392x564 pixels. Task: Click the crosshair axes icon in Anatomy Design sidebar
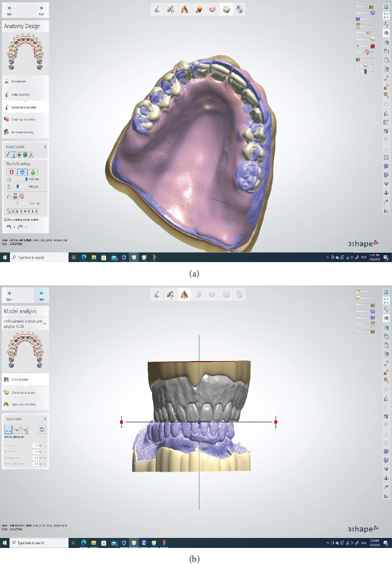pyautogui.click(x=386, y=193)
